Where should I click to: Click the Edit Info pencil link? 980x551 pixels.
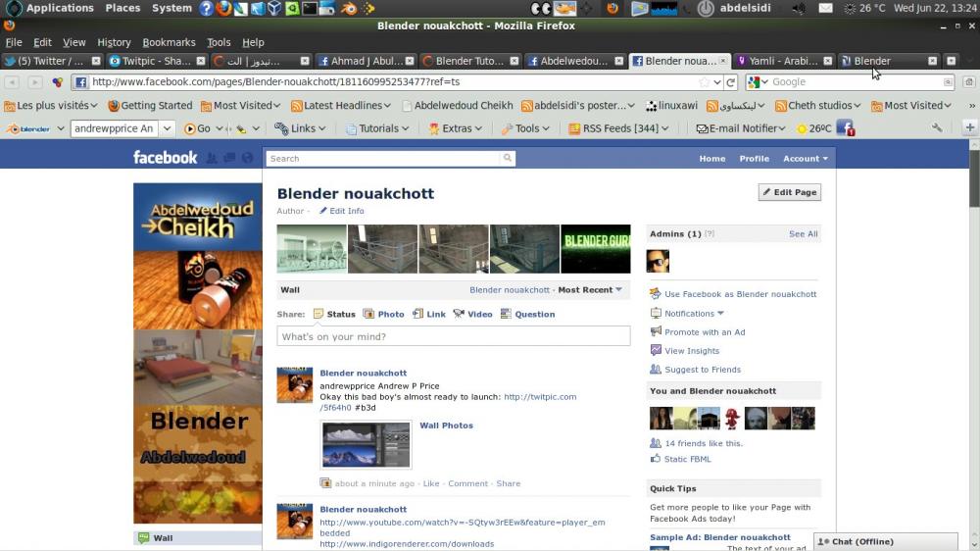(341, 211)
